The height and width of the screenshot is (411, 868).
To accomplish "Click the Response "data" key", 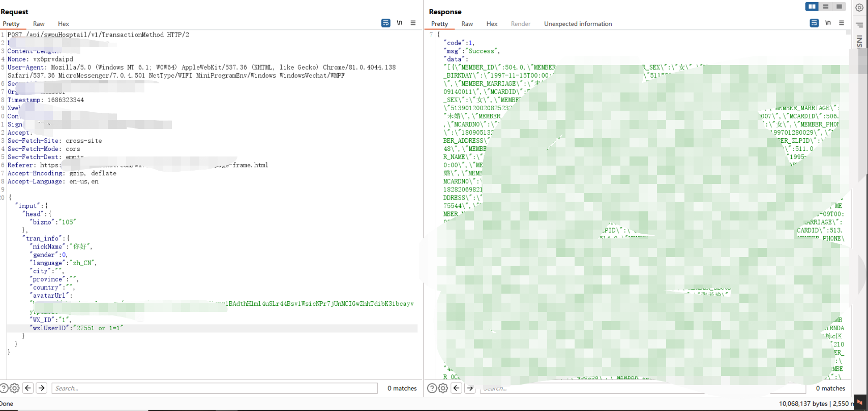I will click(454, 59).
